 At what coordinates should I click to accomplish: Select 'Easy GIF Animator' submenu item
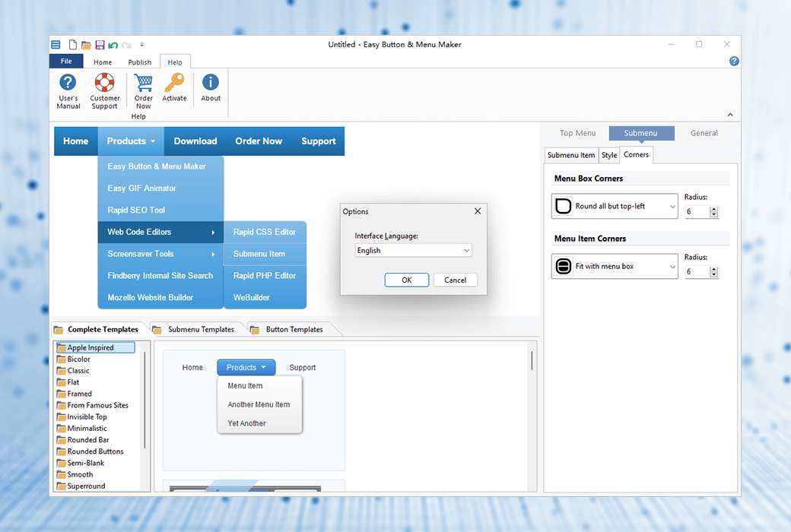tap(160, 188)
